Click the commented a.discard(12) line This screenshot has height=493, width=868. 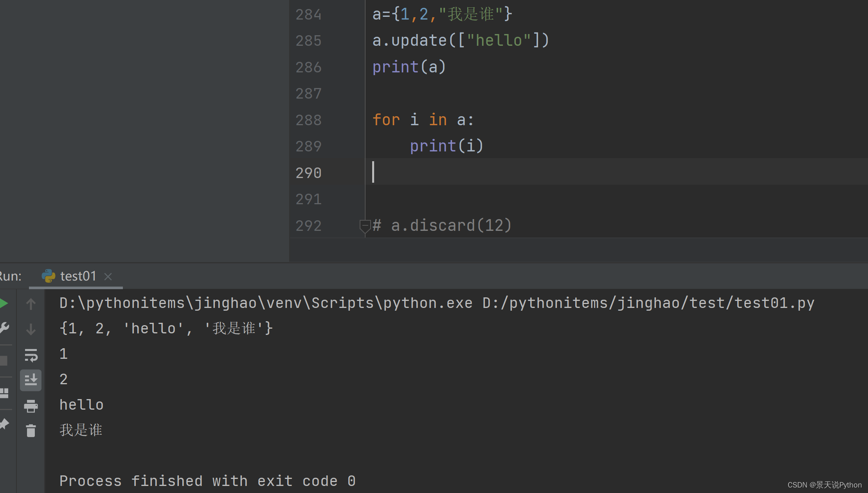(x=442, y=225)
